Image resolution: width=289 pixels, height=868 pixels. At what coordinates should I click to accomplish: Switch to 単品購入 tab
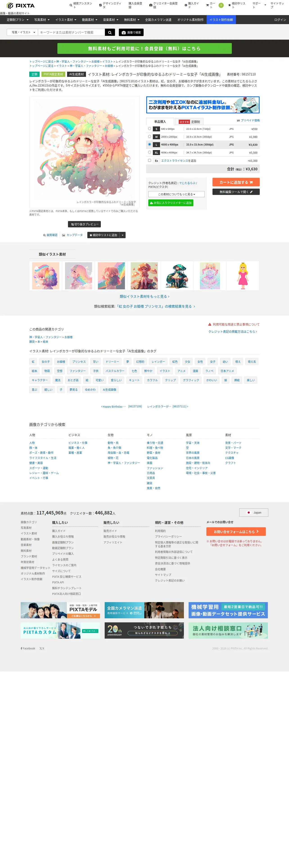160,122
